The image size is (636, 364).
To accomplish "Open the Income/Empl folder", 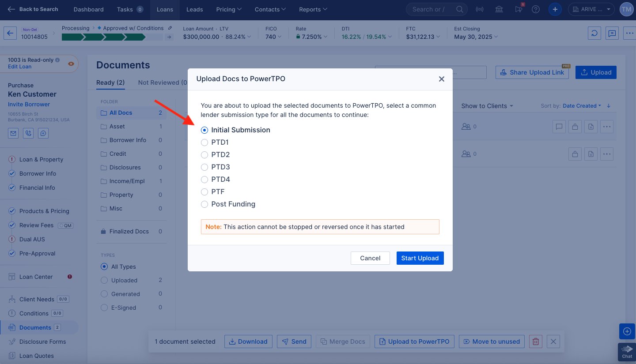I will pos(131,181).
